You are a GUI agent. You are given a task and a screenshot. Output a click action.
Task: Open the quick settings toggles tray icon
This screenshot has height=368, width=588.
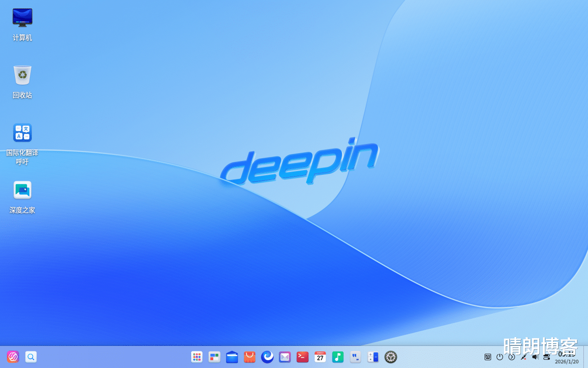547,356
